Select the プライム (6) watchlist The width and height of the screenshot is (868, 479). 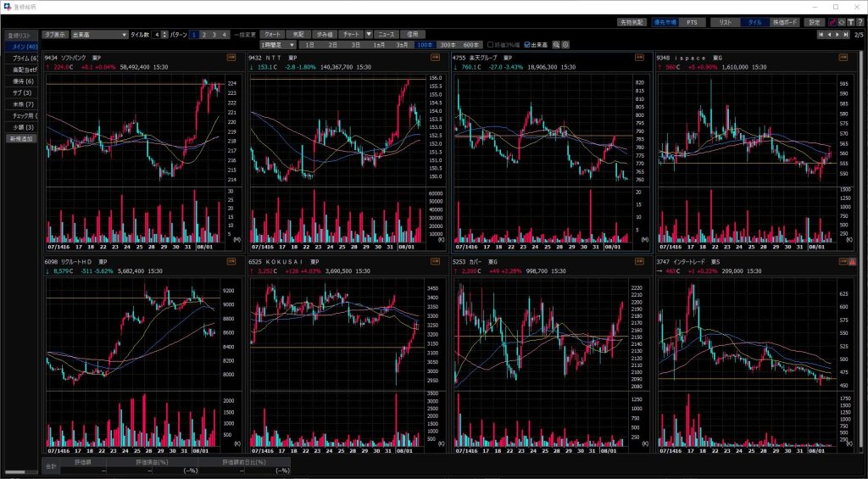[x=23, y=58]
